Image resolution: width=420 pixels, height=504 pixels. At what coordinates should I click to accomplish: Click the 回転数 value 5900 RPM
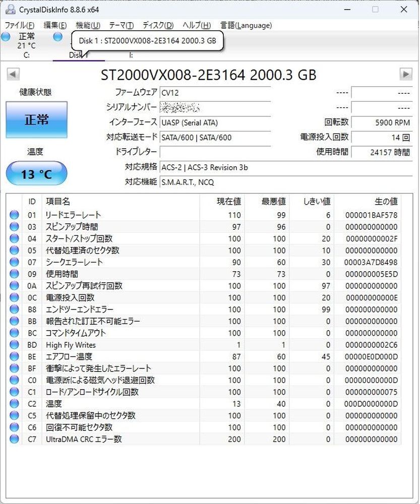coord(382,122)
